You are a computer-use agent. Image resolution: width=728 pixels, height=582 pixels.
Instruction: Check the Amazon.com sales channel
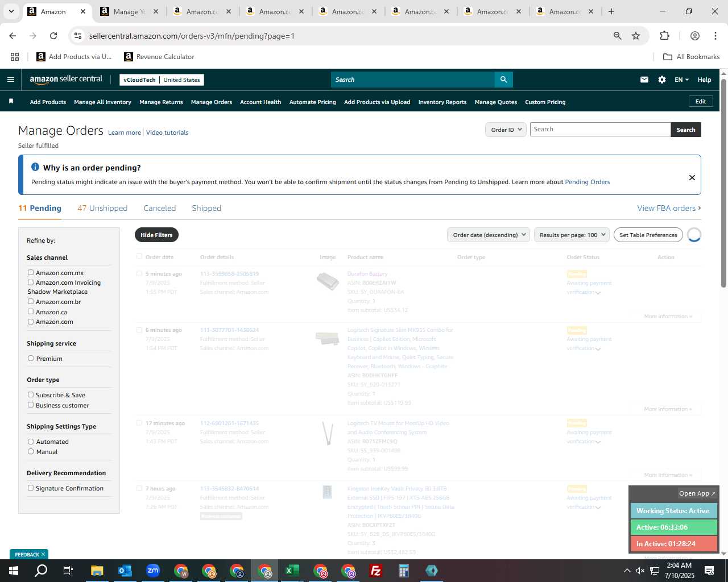pyautogui.click(x=31, y=321)
